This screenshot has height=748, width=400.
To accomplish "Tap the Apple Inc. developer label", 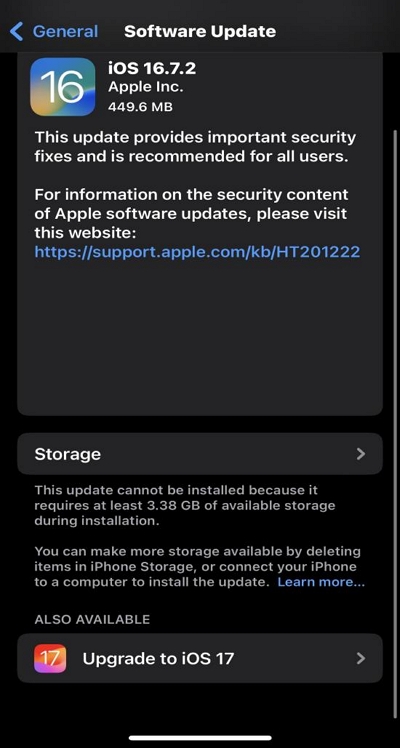I will click(x=146, y=88).
